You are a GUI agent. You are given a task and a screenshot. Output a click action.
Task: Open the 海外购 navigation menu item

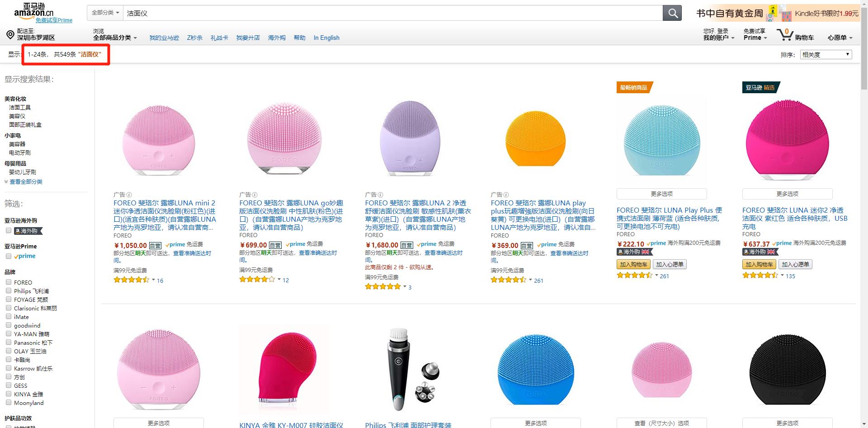pos(277,38)
